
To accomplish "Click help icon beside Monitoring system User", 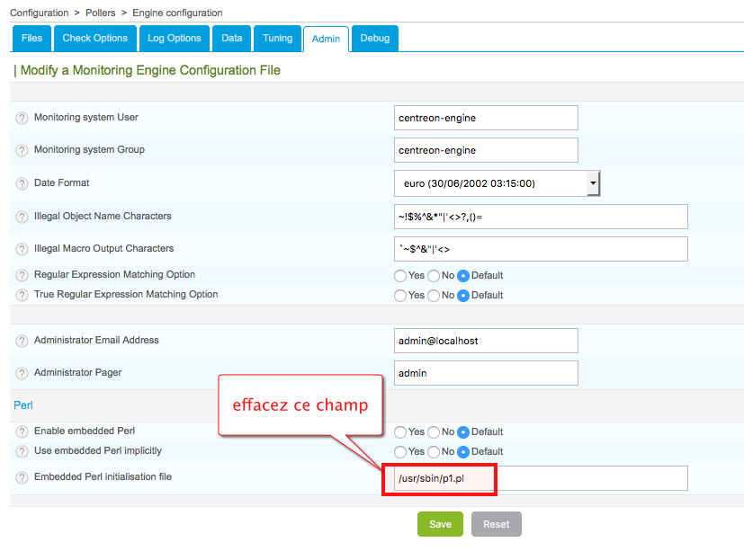I will pyautogui.click(x=22, y=119).
